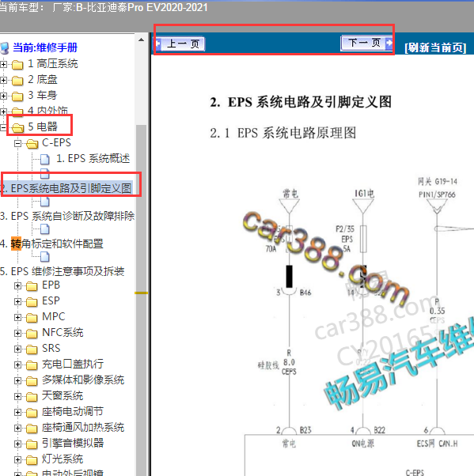Screen dimensions: 474x476
Task: Expand the 多媒体和影像系统 folder
Action: click(17, 380)
